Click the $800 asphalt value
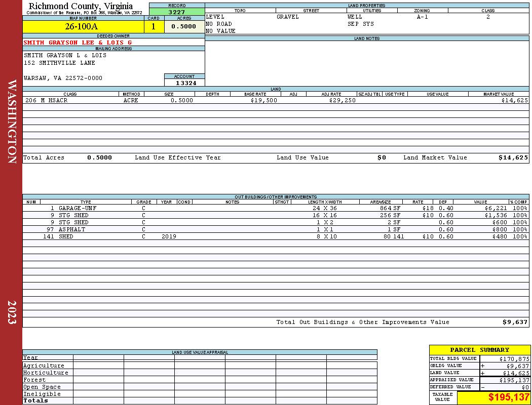532x405 pixels. (500, 230)
